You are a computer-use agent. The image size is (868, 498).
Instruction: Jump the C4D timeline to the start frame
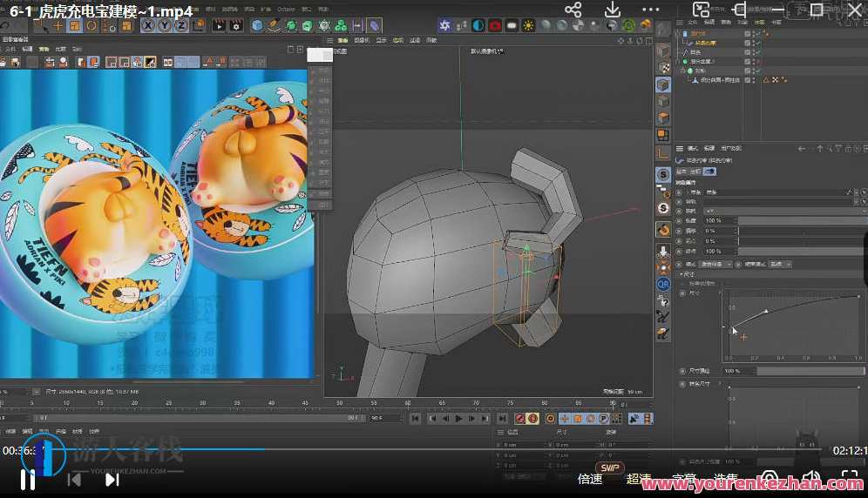pyautogui.click(x=415, y=419)
